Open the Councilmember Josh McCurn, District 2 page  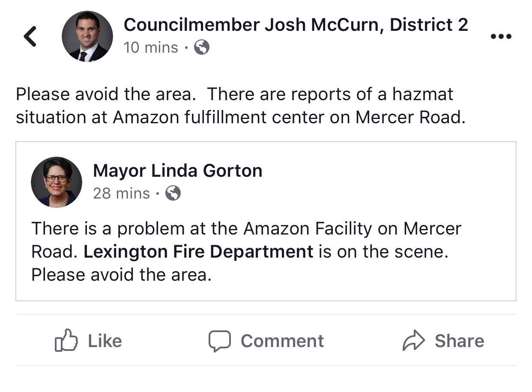pos(296,25)
